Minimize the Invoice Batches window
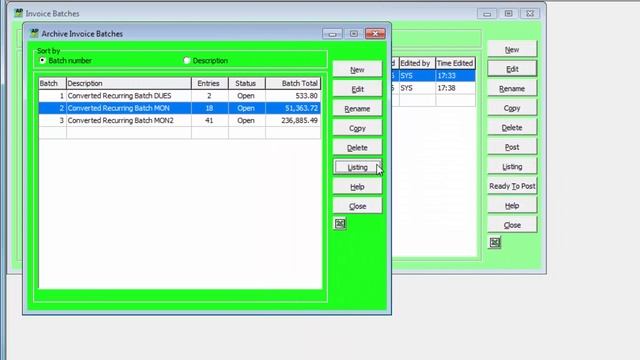This screenshot has width=640, height=360. tap(487, 14)
